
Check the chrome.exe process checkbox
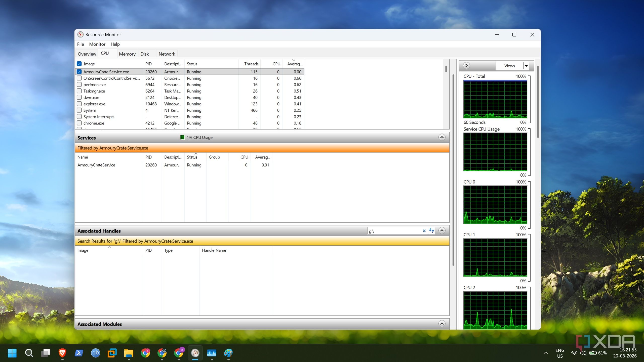79,123
